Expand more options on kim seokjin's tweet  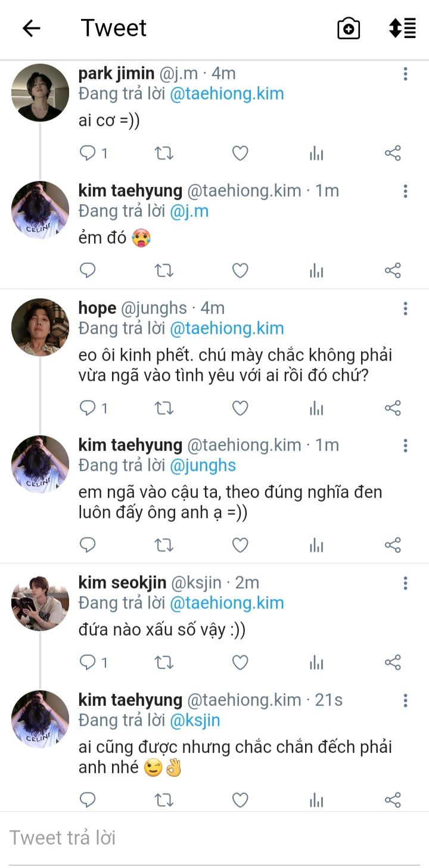tap(405, 583)
